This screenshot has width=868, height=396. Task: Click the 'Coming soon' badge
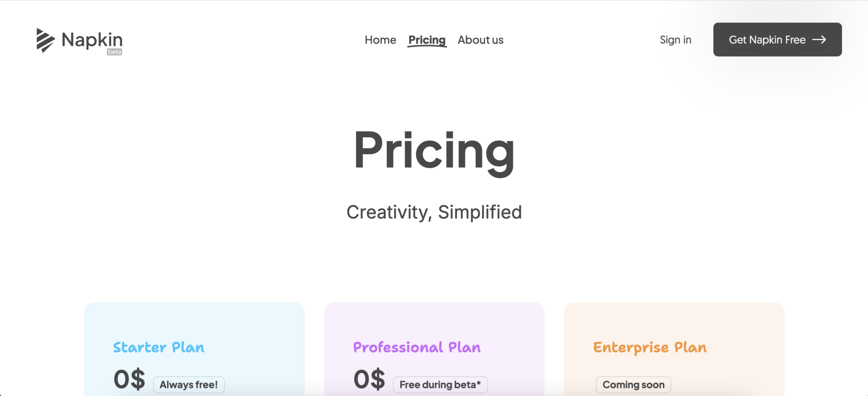[x=633, y=385]
